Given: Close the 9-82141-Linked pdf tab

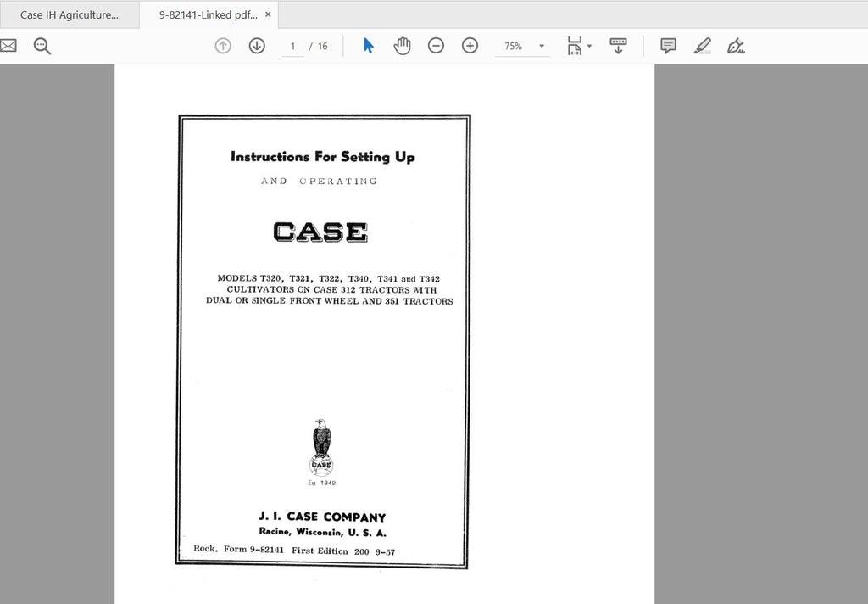Looking at the screenshot, I should coord(268,14).
